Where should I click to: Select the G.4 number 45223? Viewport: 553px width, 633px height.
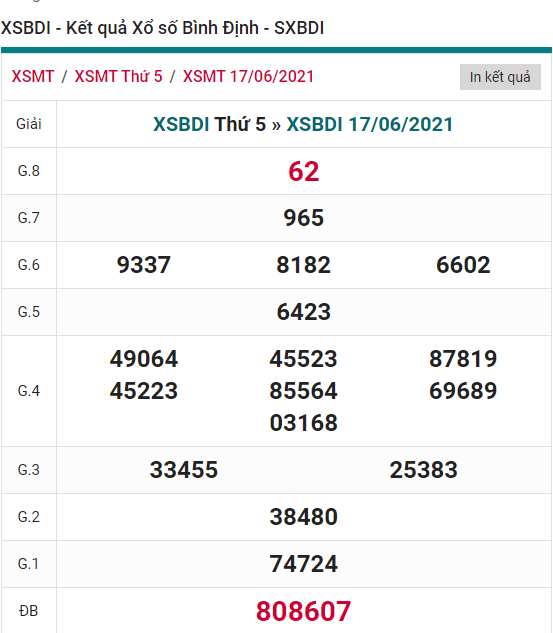[x=144, y=390]
